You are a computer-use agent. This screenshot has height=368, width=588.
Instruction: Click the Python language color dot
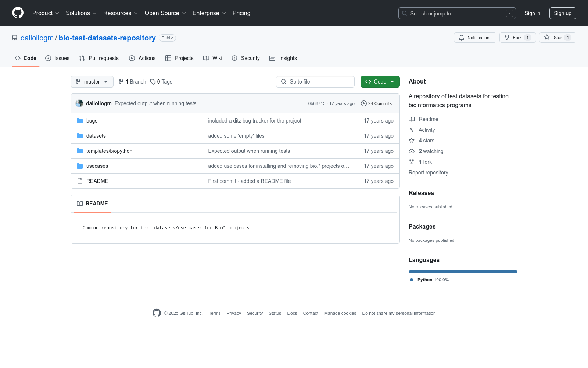pos(412,280)
